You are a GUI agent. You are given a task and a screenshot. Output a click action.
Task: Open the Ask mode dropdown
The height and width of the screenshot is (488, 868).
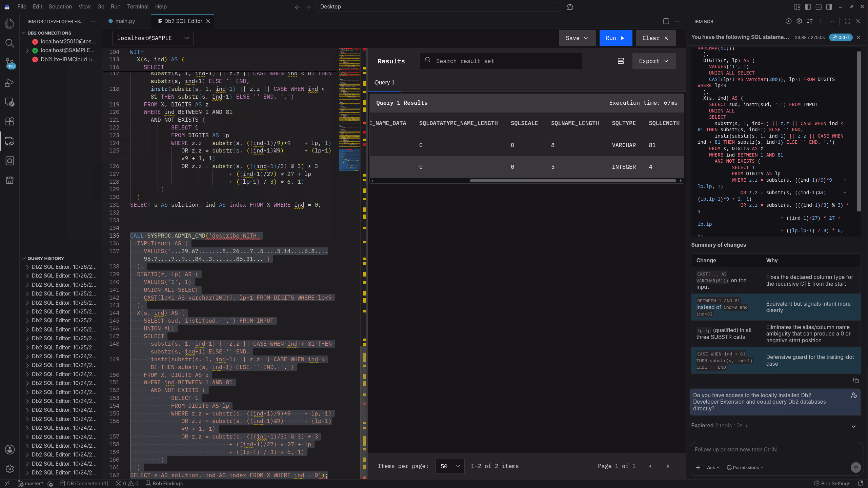(713, 467)
